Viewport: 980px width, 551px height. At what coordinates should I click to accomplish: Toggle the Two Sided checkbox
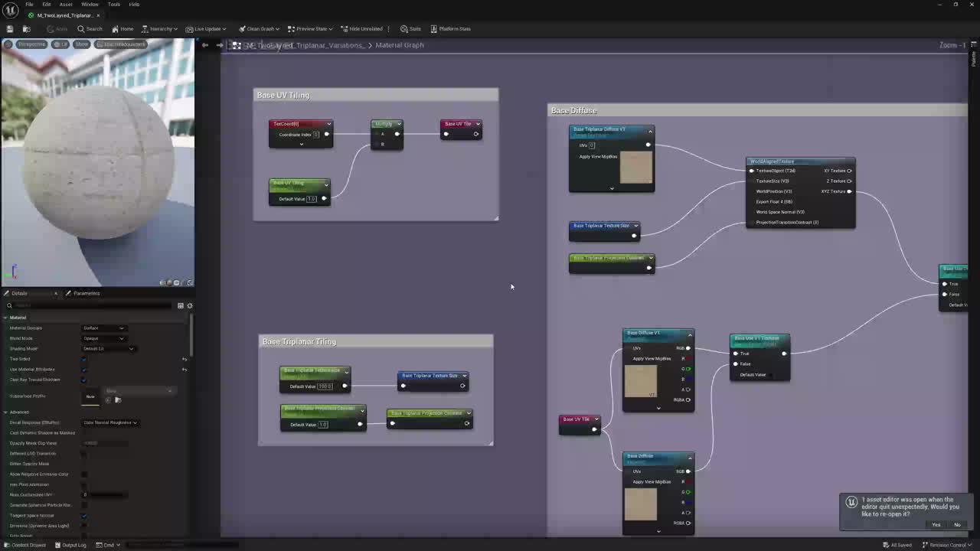pos(84,359)
